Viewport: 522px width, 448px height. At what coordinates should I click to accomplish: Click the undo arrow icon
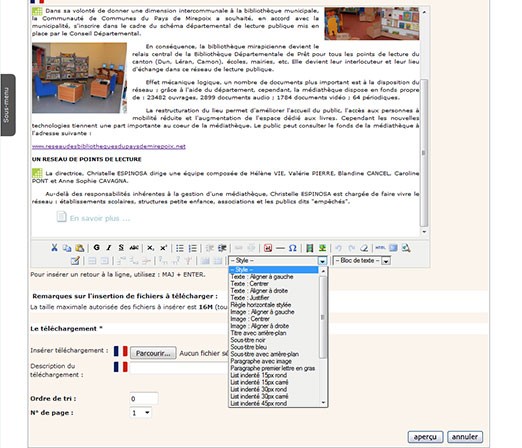click(x=339, y=248)
